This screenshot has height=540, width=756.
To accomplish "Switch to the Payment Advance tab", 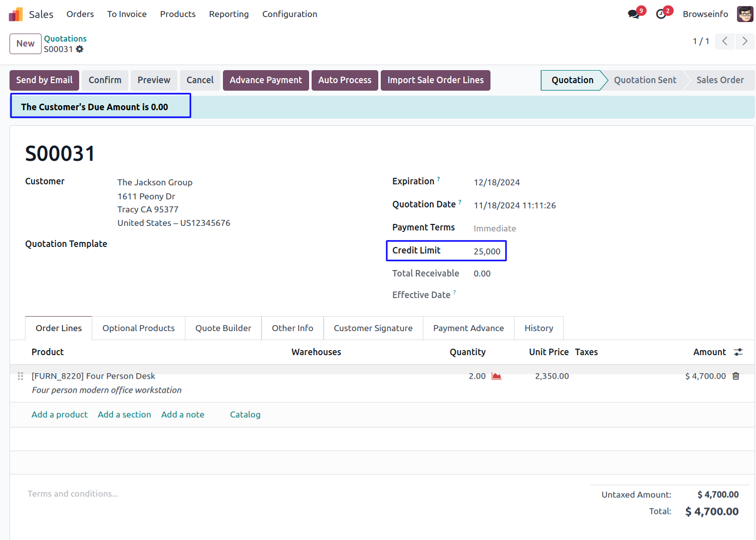I will pyautogui.click(x=468, y=328).
